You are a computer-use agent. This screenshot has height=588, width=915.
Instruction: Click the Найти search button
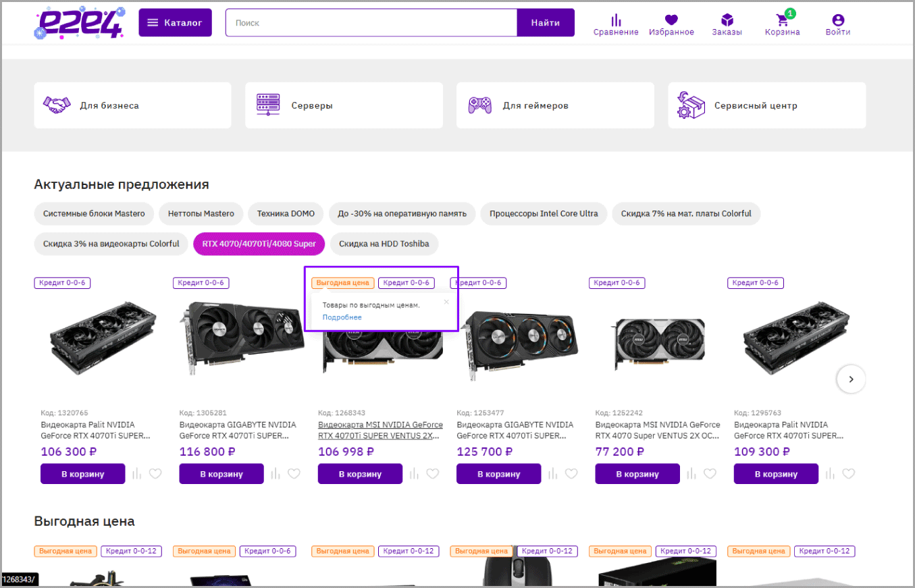pyautogui.click(x=546, y=23)
